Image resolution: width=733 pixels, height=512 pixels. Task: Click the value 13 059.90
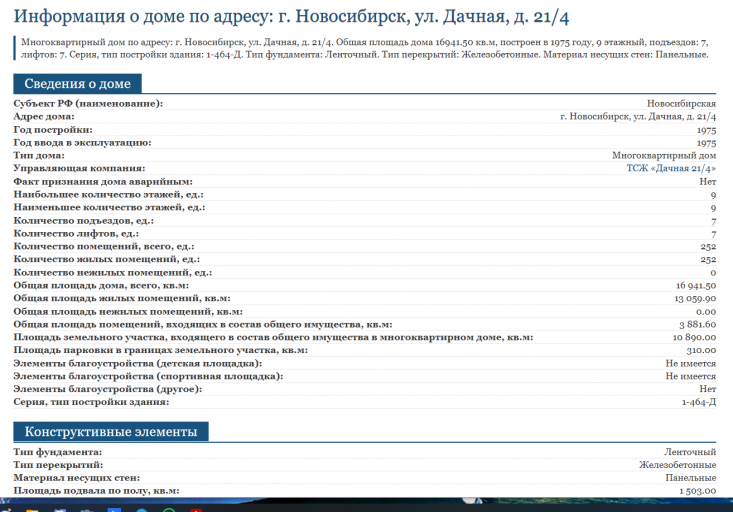pos(695,298)
